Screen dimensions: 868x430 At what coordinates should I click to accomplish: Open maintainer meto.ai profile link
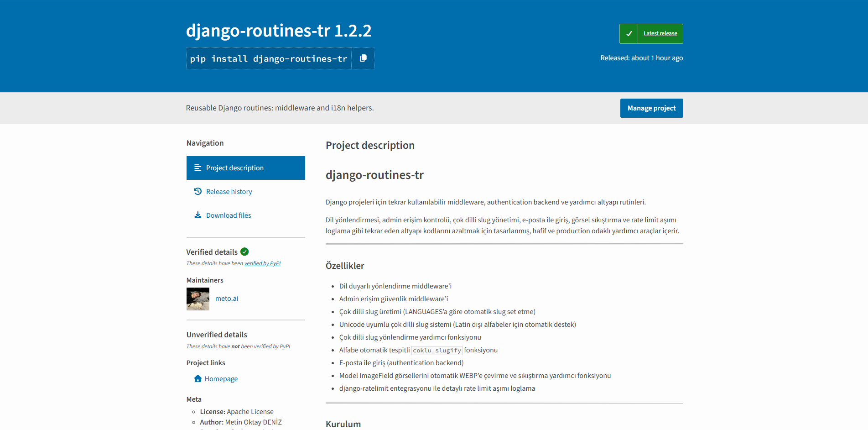point(227,299)
